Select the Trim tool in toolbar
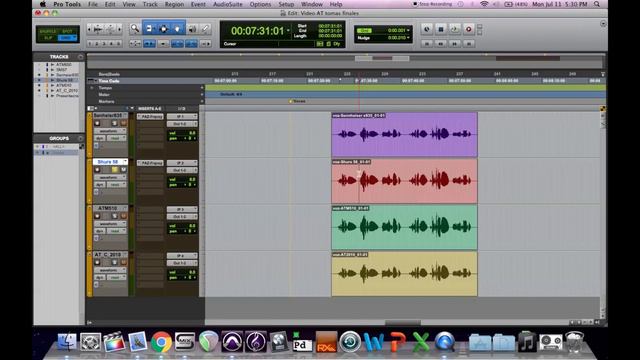 (x=149, y=29)
